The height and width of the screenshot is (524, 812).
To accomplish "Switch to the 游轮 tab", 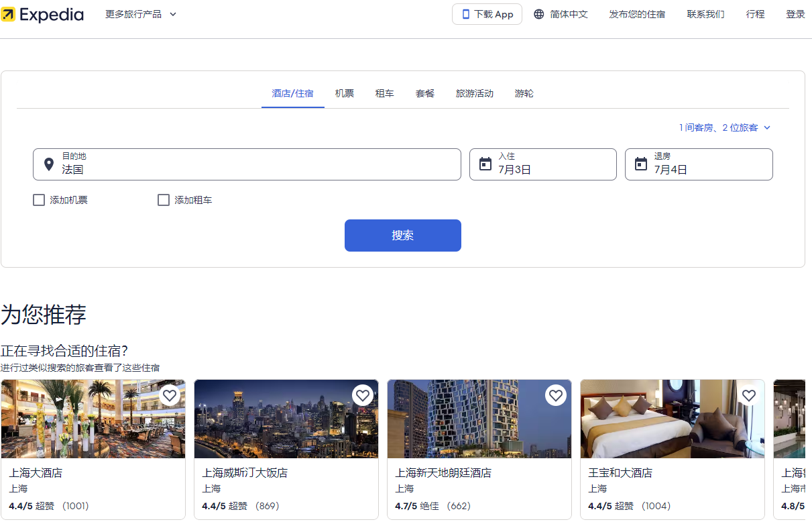I will pos(524,93).
